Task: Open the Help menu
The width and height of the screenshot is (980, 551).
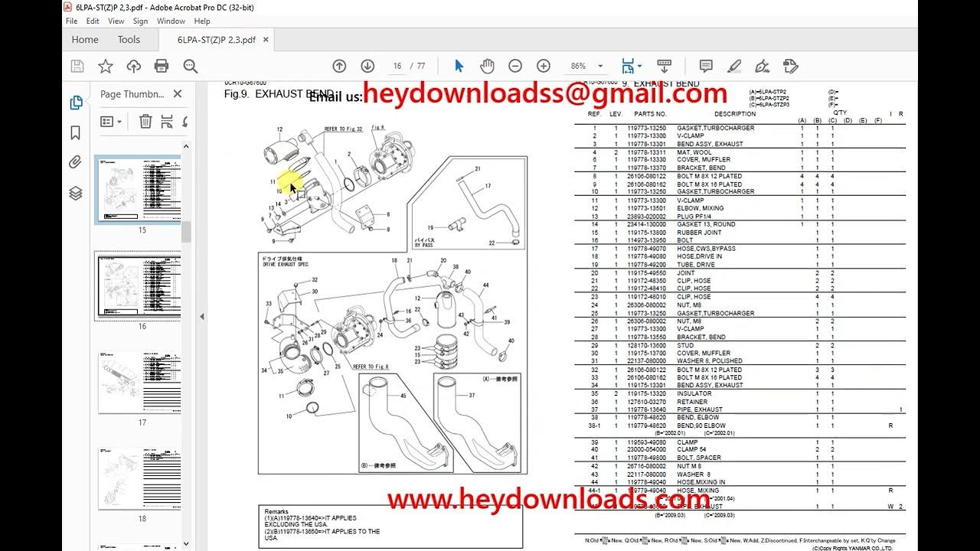Action: coord(202,21)
